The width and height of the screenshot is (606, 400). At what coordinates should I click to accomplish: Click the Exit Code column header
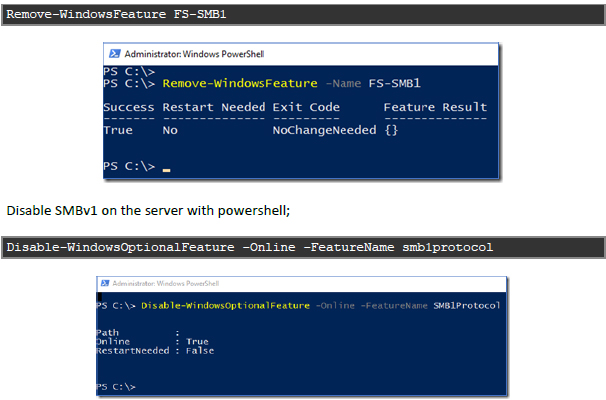click(306, 107)
